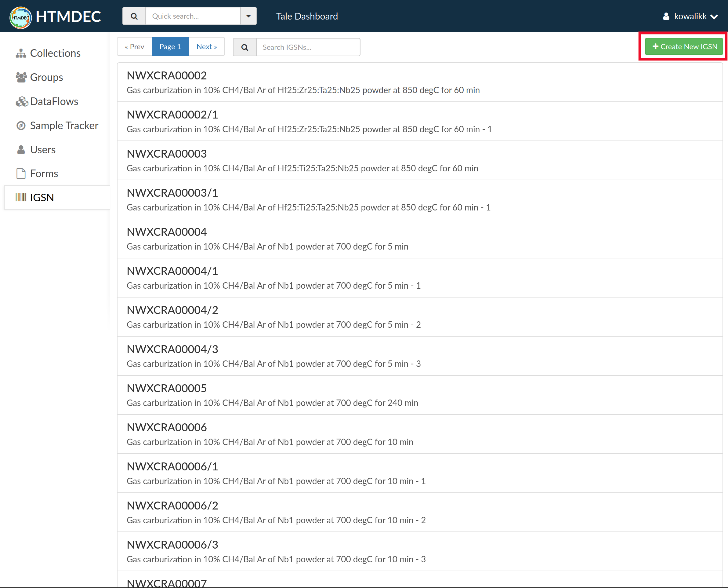728x588 pixels.
Task: Click the Collections sitemap icon in sidebar
Action: pyautogui.click(x=21, y=53)
